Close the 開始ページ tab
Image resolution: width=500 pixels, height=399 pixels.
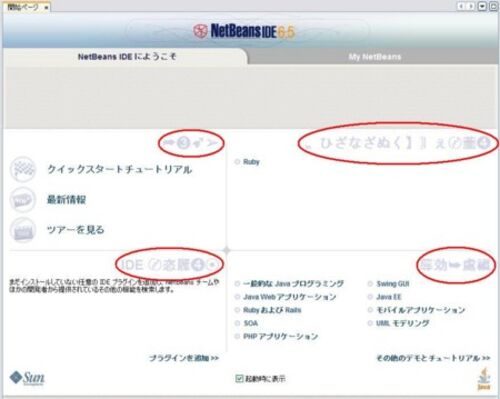pyautogui.click(x=46, y=7)
